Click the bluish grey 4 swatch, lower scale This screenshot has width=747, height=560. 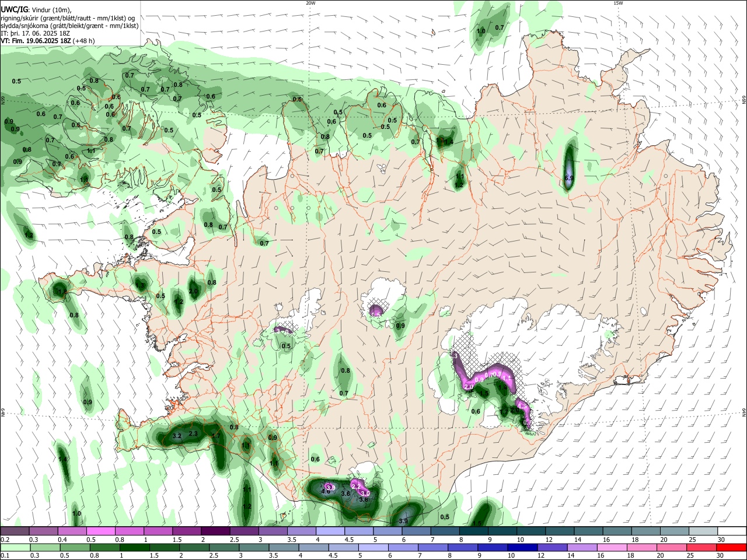(x=314, y=547)
